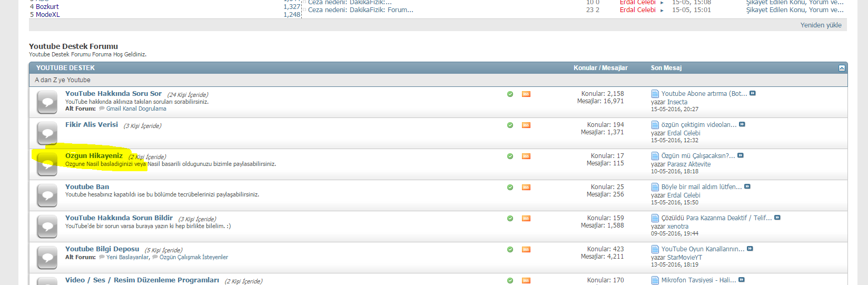This screenshot has height=285, width=868.
Task: Click the forum status icon for Ozgun Hikayeniz
Action: click(x=47, y=164)
